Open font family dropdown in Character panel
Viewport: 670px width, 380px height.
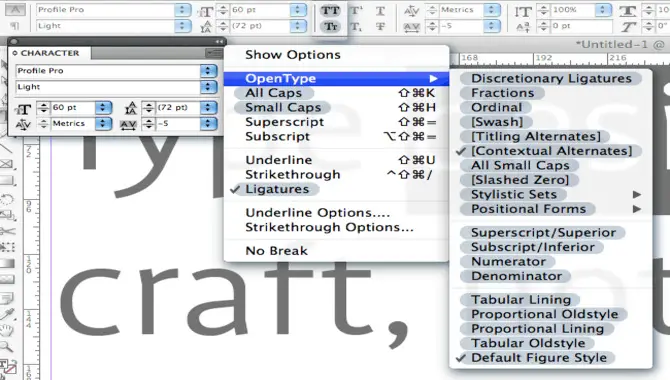(x=208, y=71)
